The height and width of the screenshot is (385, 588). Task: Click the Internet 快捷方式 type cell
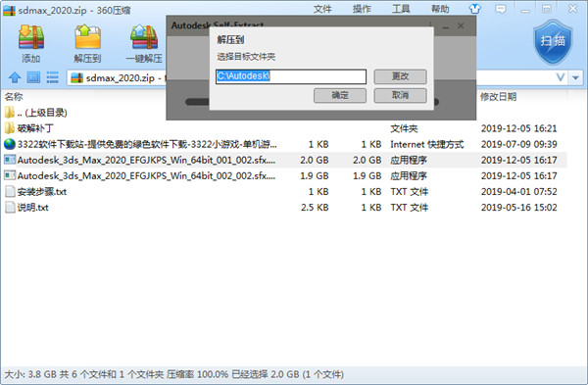click(x=427, y=144)
